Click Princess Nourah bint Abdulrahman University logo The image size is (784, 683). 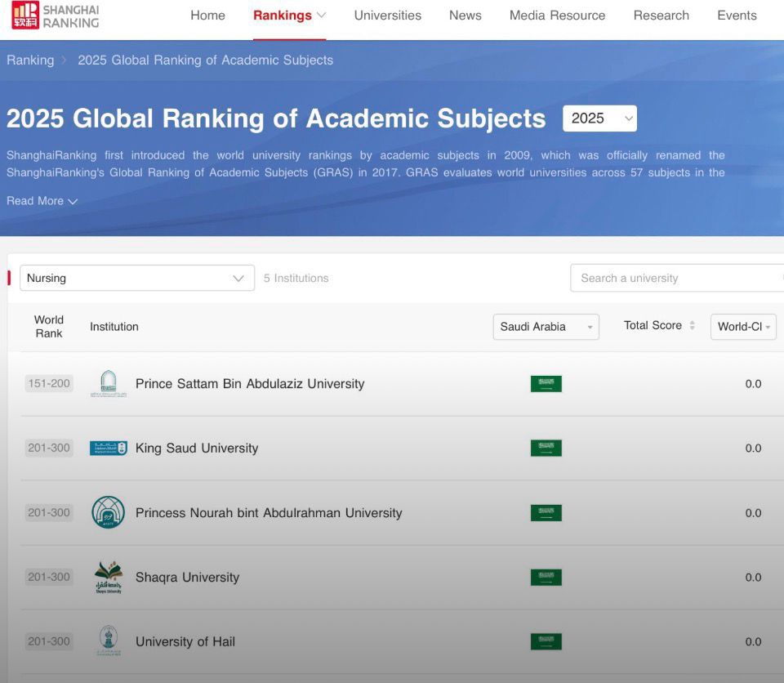(x=109, y=512)
